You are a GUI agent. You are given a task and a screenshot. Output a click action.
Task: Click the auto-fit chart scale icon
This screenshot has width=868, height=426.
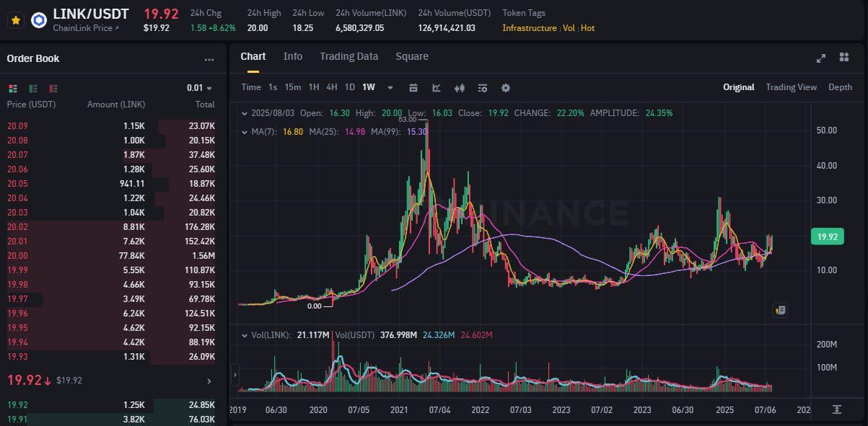[x=837, y=409]
